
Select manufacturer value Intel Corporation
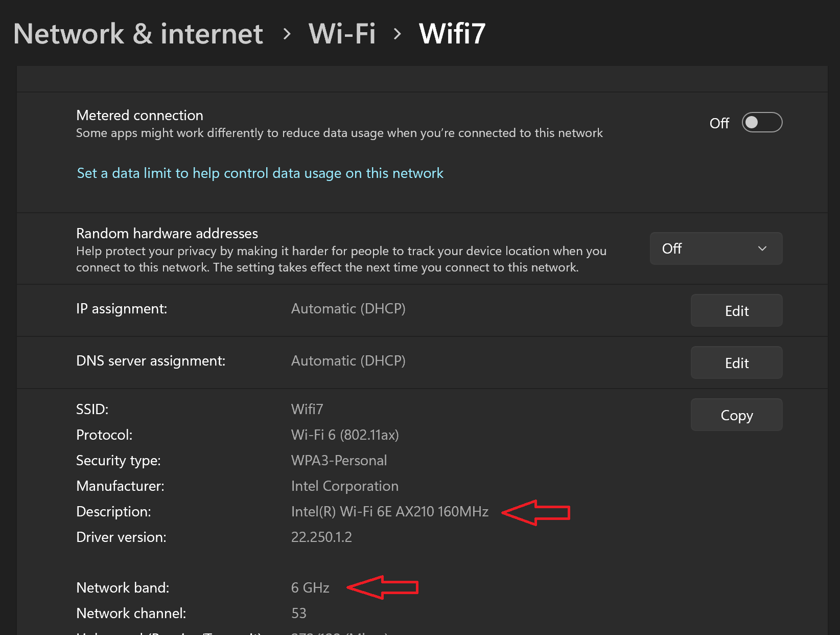pos(345,486)
